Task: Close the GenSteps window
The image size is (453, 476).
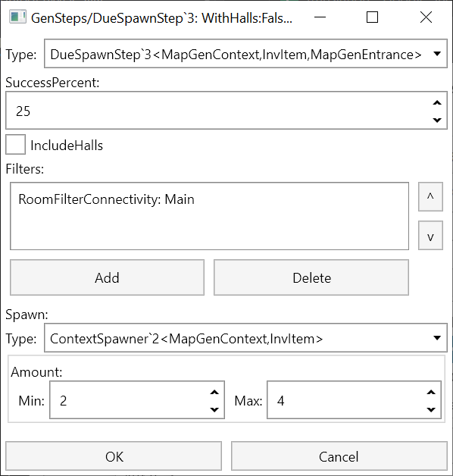Action: coord(426,17)
